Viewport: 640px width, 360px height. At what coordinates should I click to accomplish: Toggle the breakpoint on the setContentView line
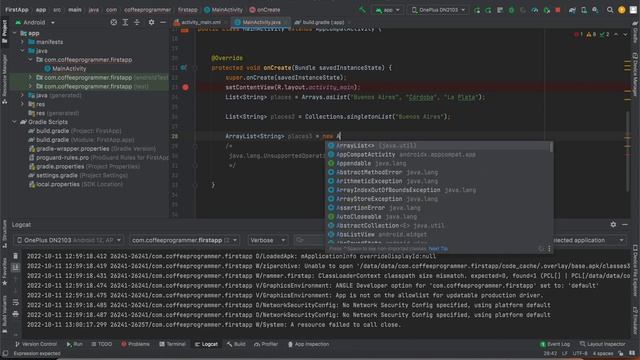click(186, 87)
